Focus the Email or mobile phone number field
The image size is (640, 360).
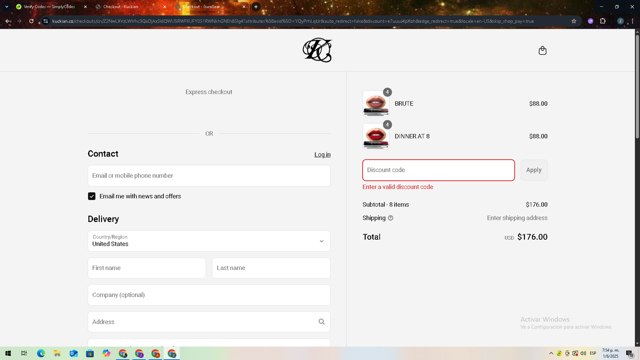click(209, 176)
